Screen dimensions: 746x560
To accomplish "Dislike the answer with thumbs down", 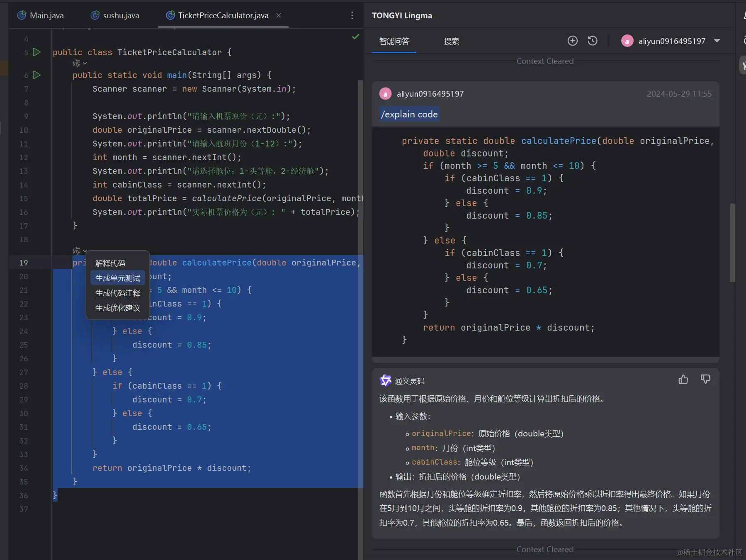I will [x=705, y=379].
